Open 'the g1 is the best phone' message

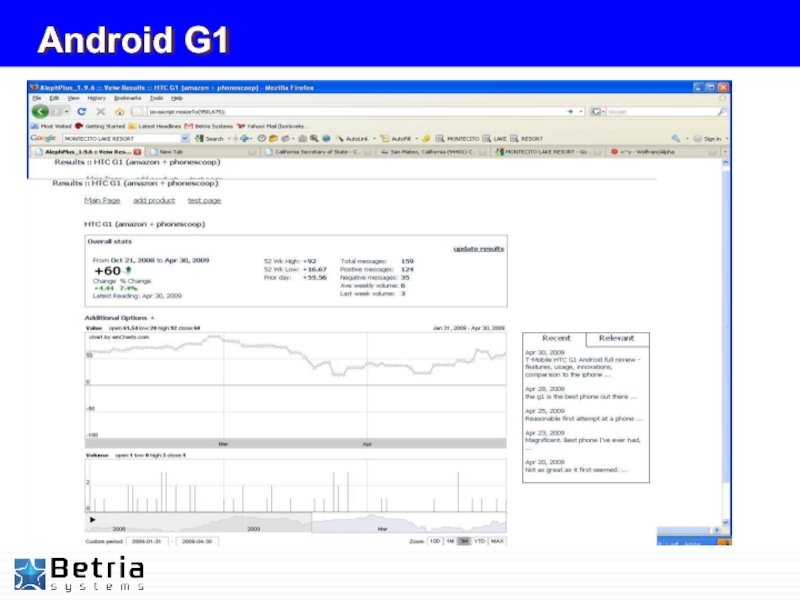click(x=581, y=396)
